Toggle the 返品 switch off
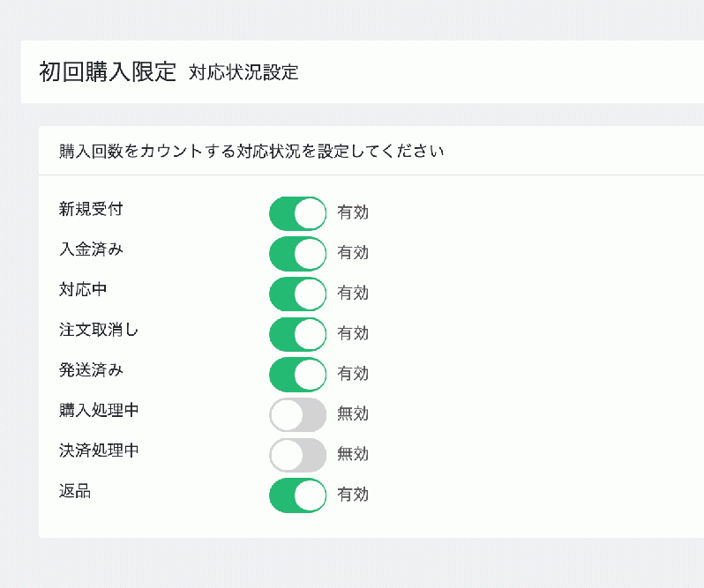 tap(297, 495)
